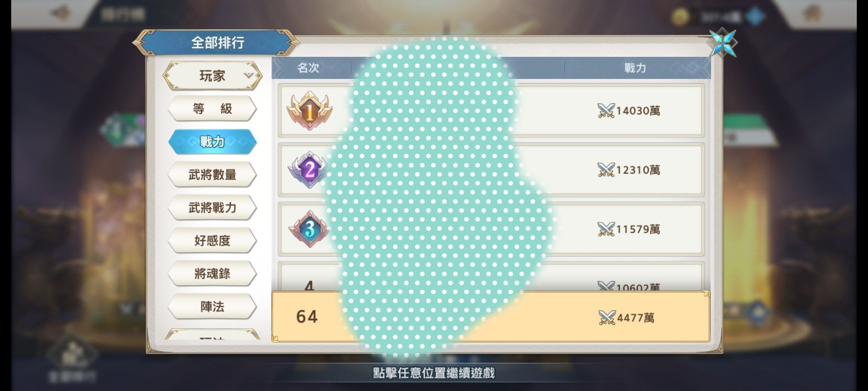The width and height of the screenshot is (868, 391).
Task: Open the 武將數量 ranking
Action: pos(213,175)
